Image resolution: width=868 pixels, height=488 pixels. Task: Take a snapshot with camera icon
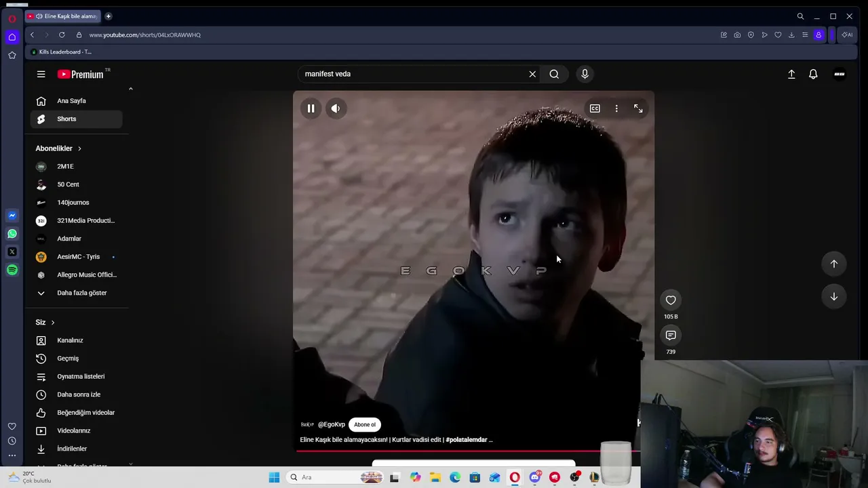(x=737, y=35)
